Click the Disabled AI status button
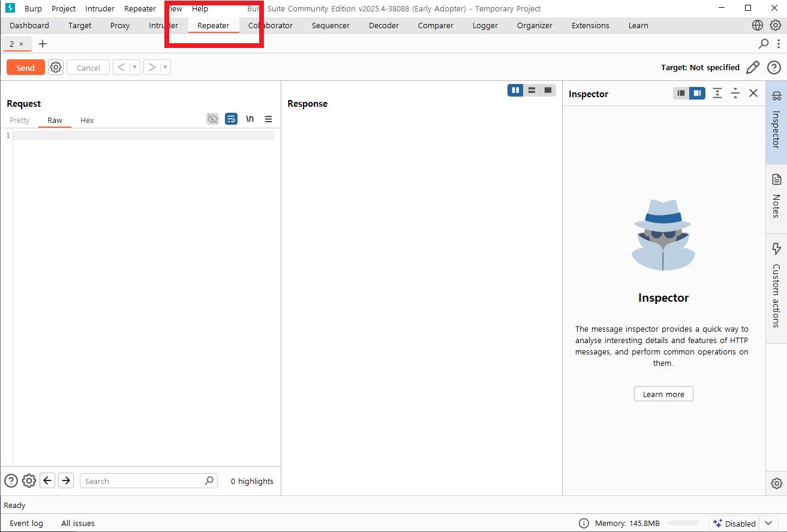 pyautogui.click(x=734, y=523)
